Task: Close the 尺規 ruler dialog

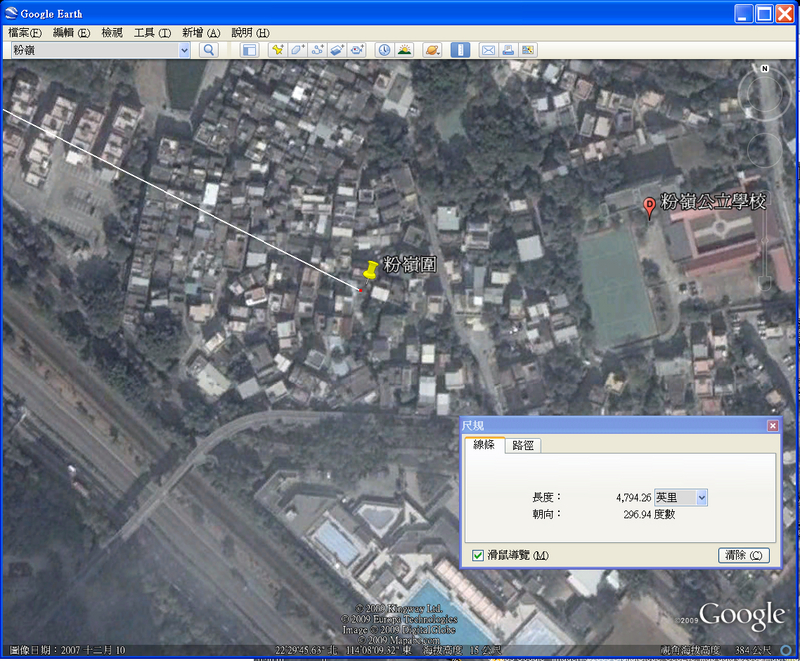Action: tap(772, 425)
